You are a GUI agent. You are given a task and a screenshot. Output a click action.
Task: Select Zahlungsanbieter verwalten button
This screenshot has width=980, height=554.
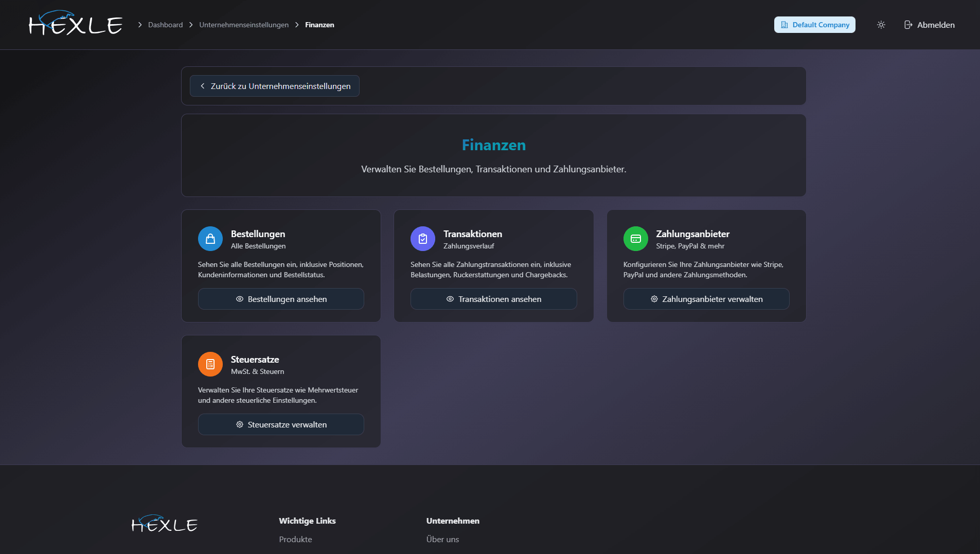point(706,299)
